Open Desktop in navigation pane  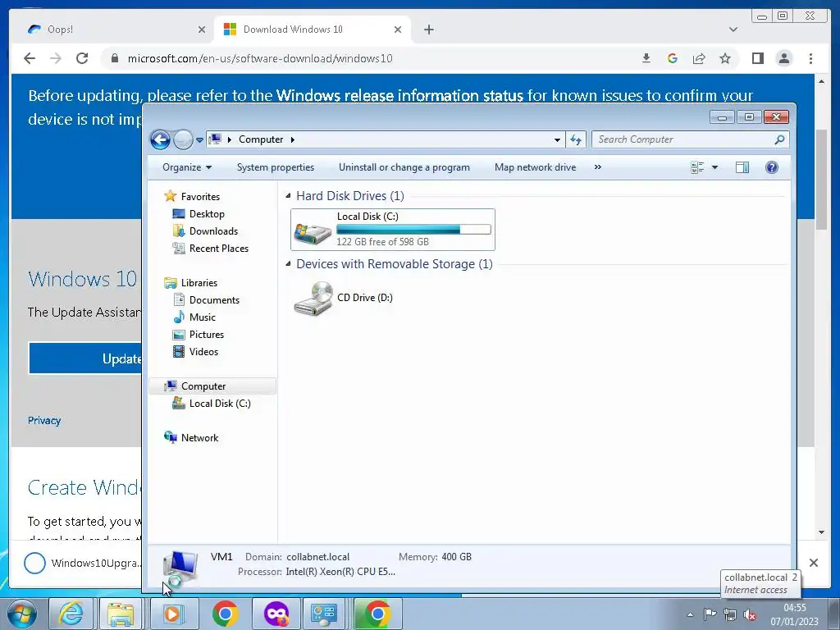(206, 214)
